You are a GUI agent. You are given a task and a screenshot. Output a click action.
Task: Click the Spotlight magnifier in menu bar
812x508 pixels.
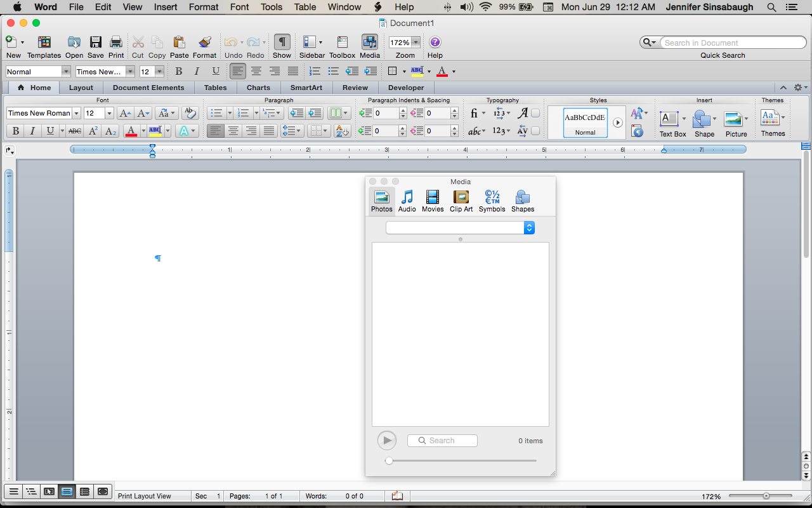[x=771, y=8]
